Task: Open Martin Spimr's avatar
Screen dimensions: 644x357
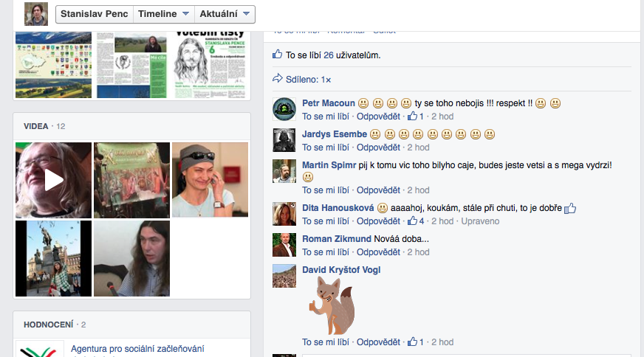Action: 284,171
